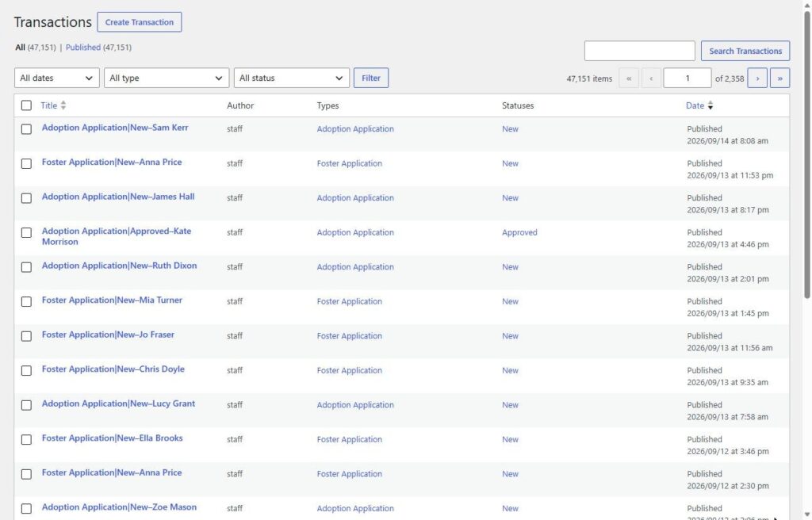Open the All dates dropdown
The width and height of the screenshot is (812, 520).
(57, 78)
